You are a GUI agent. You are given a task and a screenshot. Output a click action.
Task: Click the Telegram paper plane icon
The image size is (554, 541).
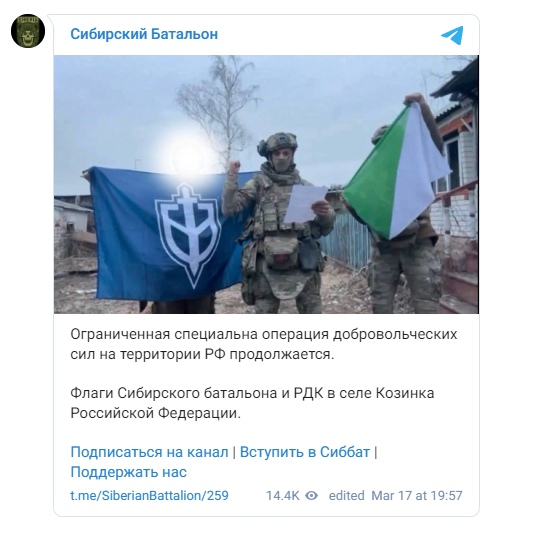coord(452,35)
